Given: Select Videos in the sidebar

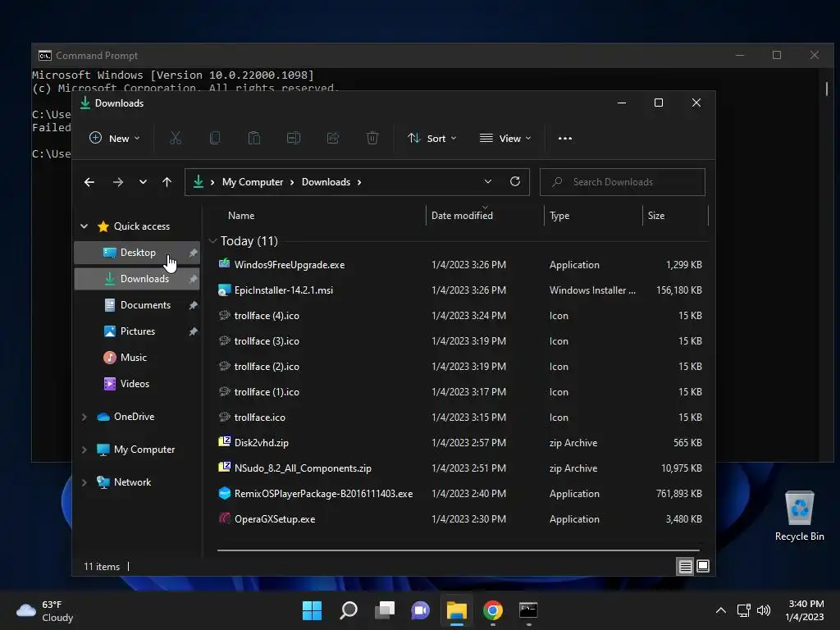Looking at the screenshot, I should click(137, 384).
